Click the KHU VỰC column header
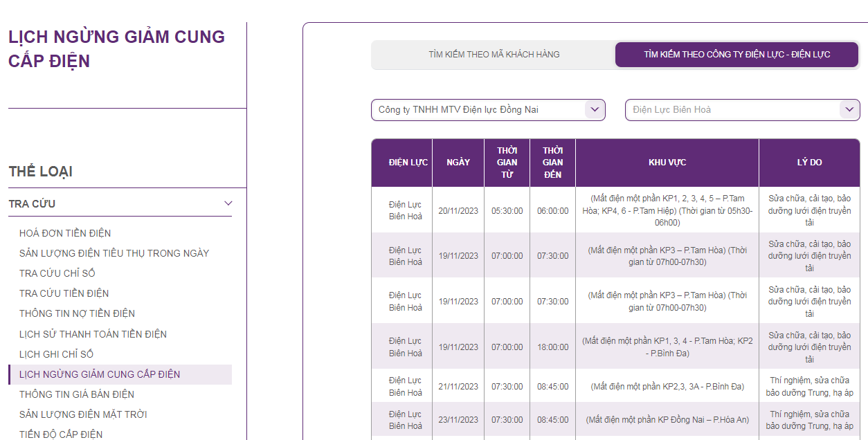868x440 pixels. 667,163
